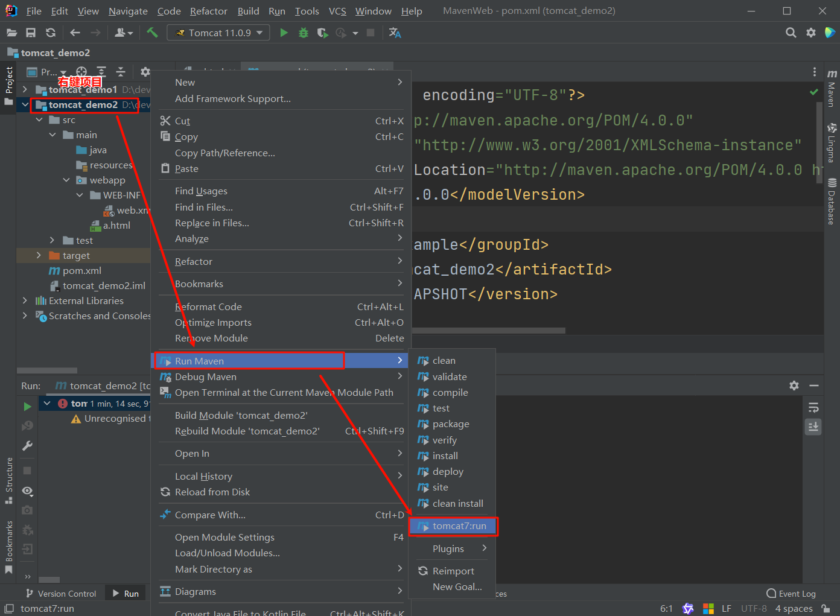Click New Goal... in Maven submenu
Image resolution: width=840 pixels, height=616 pixels.
point(453,586)
